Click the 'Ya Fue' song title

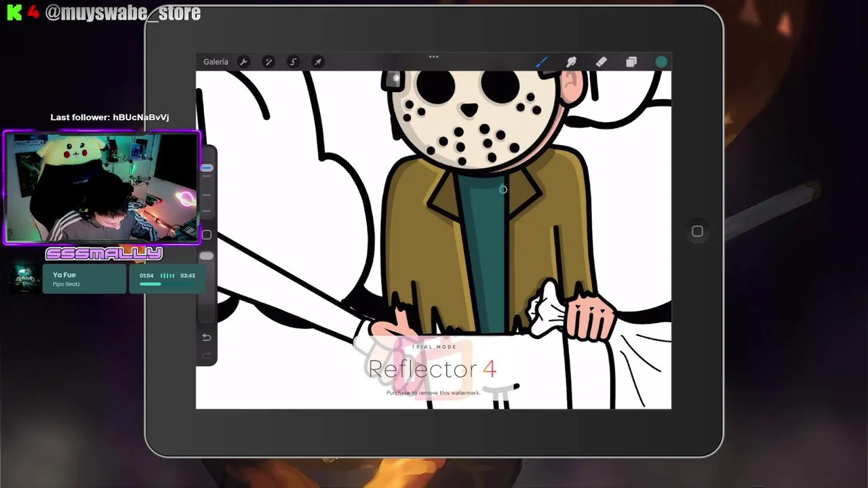click(64, 274)
